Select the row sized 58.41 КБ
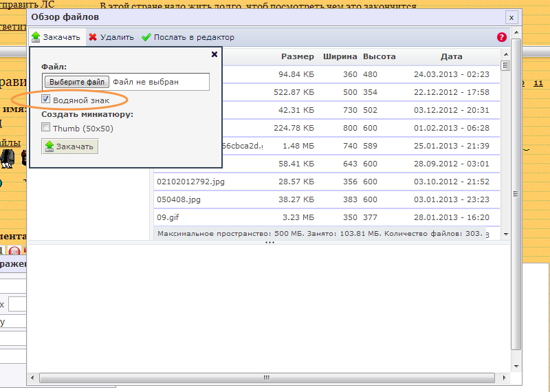 [361, 164]
